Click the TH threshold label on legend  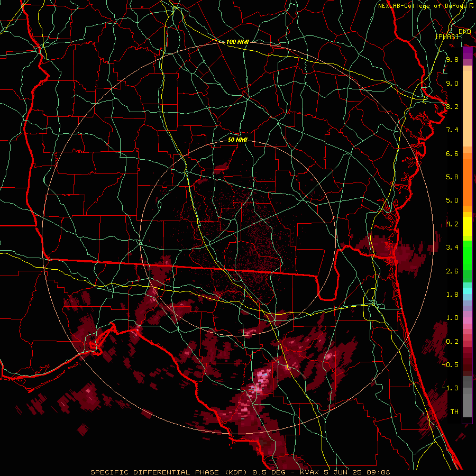point(454,412)
